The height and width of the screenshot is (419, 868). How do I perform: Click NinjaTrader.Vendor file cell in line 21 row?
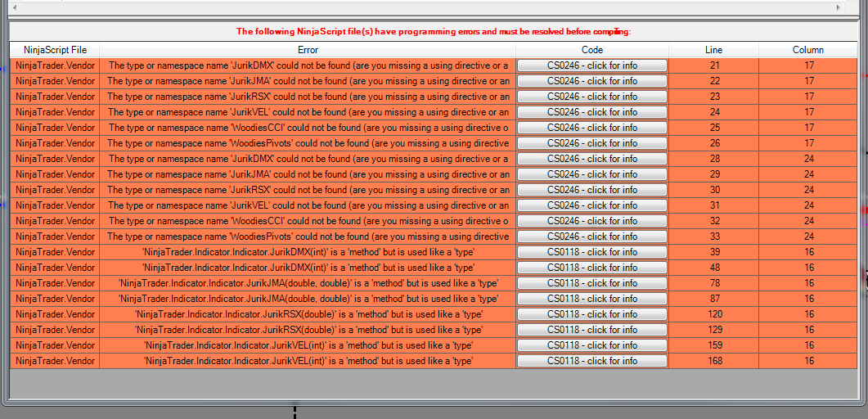point(55,65)
